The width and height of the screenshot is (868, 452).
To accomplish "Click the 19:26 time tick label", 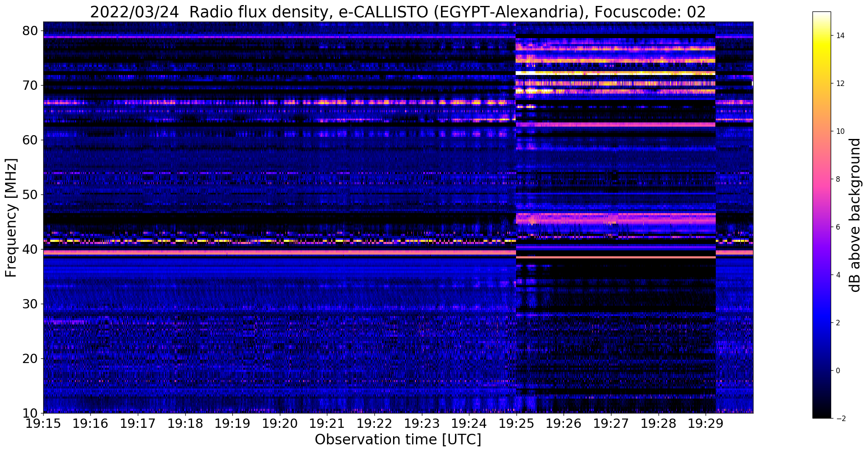I will (564, 423).
